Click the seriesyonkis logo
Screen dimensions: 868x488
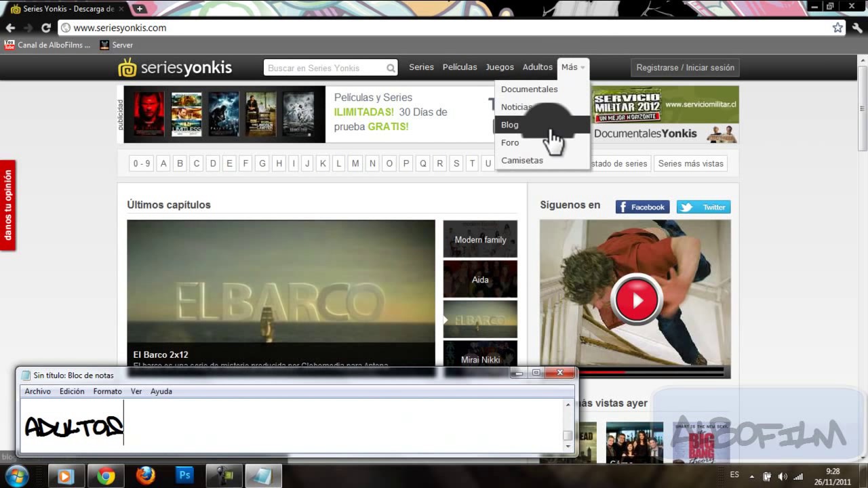(x=175, y=68)
